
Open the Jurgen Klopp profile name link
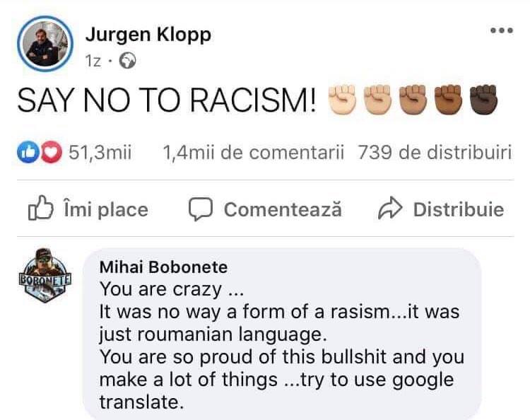click(x=148, y=34)
